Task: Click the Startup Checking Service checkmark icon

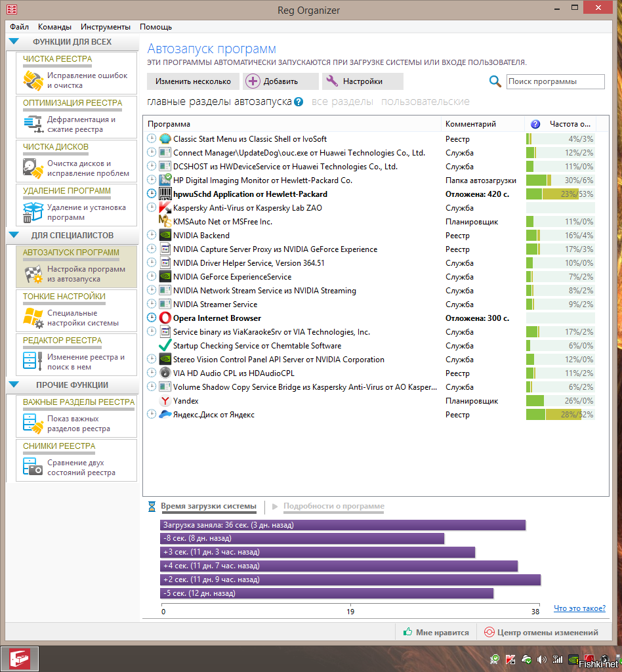Action: click(x=165, y=345)
